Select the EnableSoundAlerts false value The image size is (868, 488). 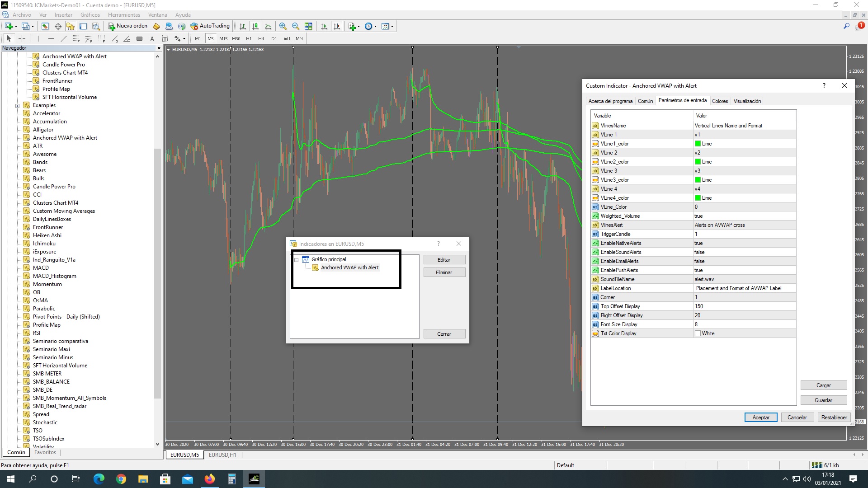pyautogui.click(x=699, y=252)
